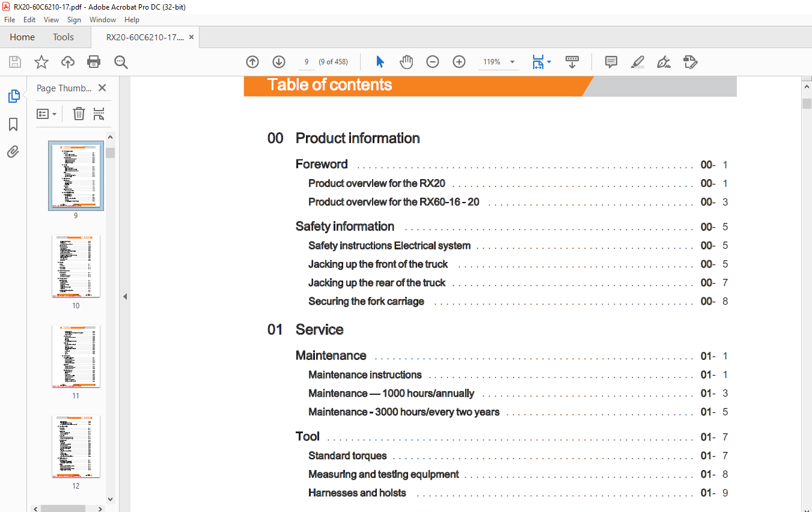Screen dimensions: 812x512
Task: Choose the Selection arrow tool
Action: tap(380, 62)
